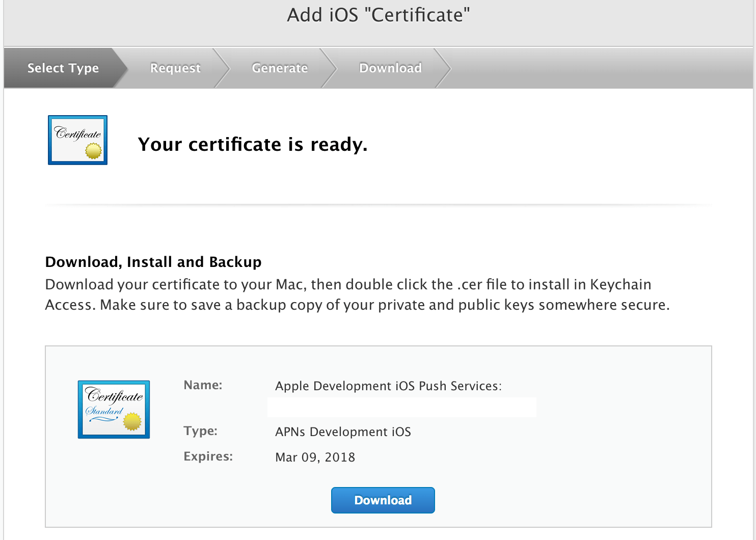Click the 'Mar 09, 2018' expiry date
This screenshot has height=540, width=756.
[x=315, y=457]
